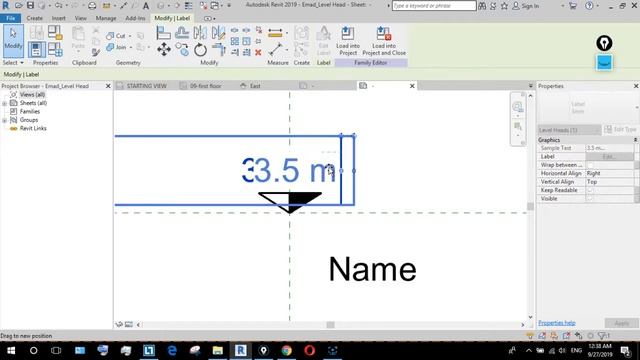Click the Match Type Properties brush icon

[x=96, y=52]
